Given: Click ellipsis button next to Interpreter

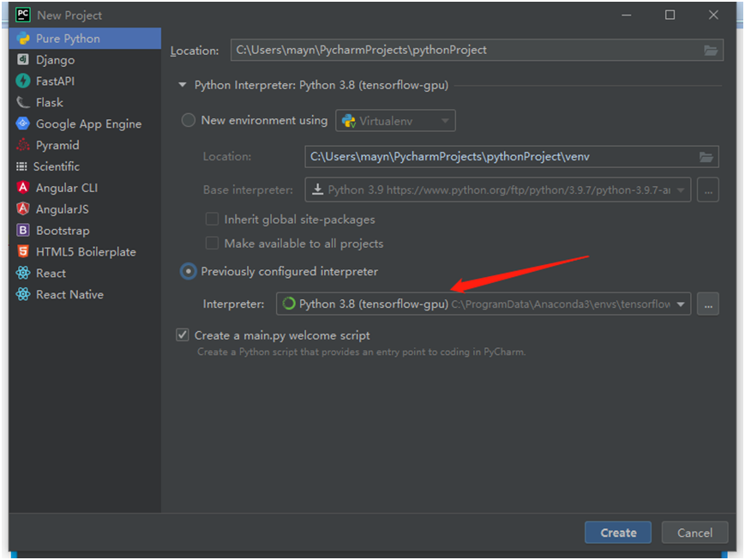Looking at the screenshot, I should click(708, 304).
